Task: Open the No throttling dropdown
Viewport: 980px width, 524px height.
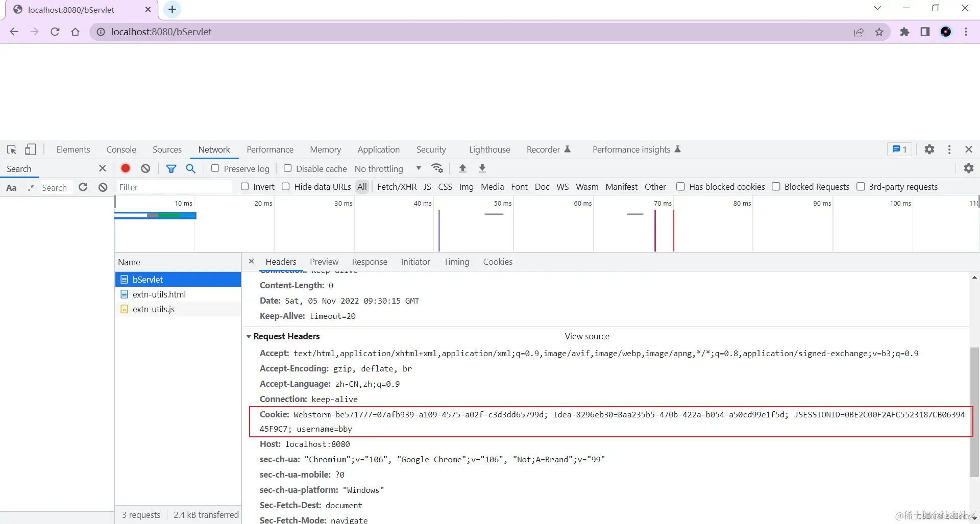Action: pos(388,169)
